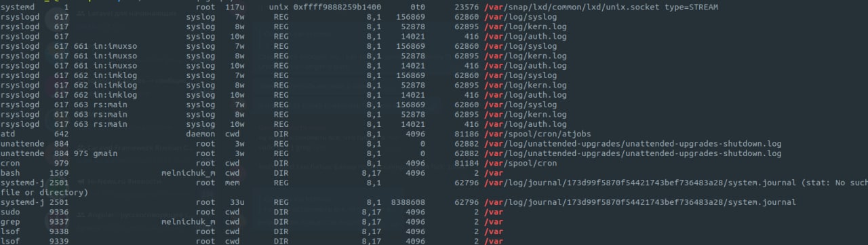Click unattended-upgrades-shutdown.log path in gmain row

[633, 153]
